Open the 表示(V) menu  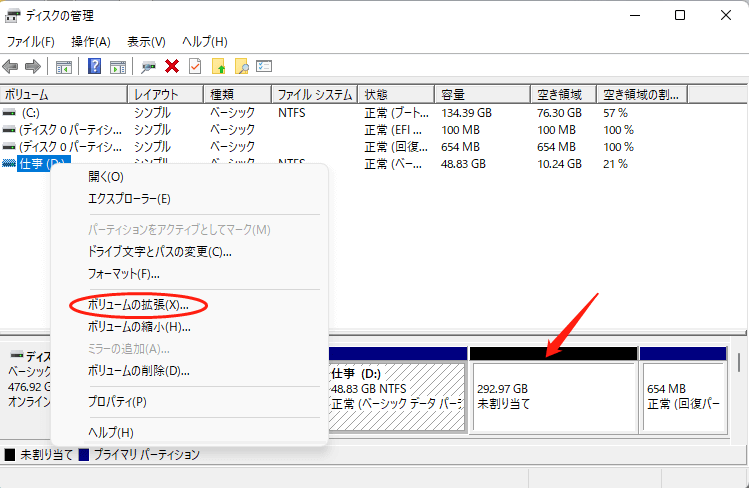point(146,42)
